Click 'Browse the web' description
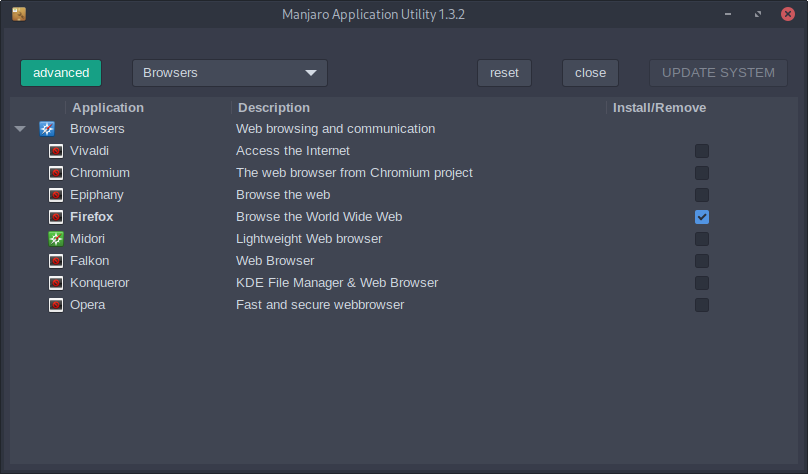 coord(283,195)
